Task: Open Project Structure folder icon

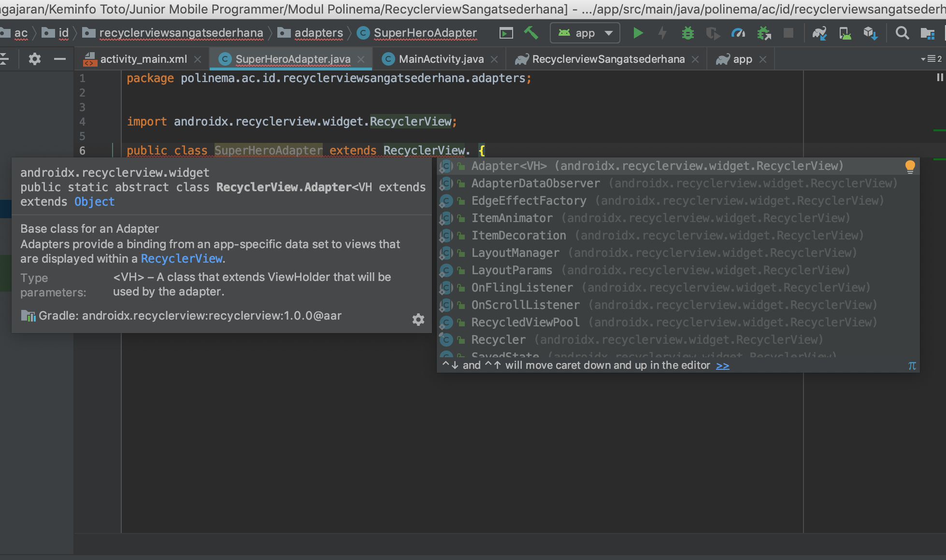Action: (x=928, y=33)
